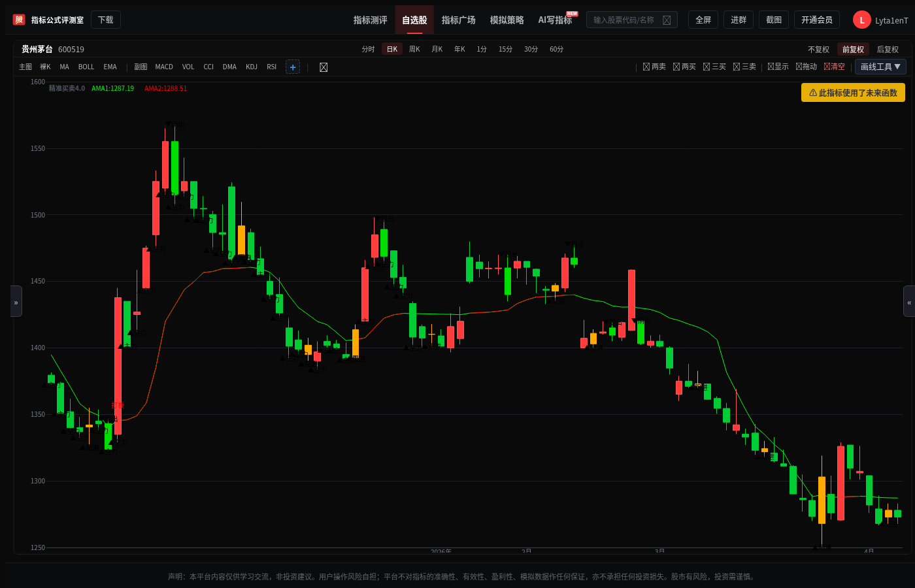Collapse the right panel with the « handle

[x=909, y=301]
